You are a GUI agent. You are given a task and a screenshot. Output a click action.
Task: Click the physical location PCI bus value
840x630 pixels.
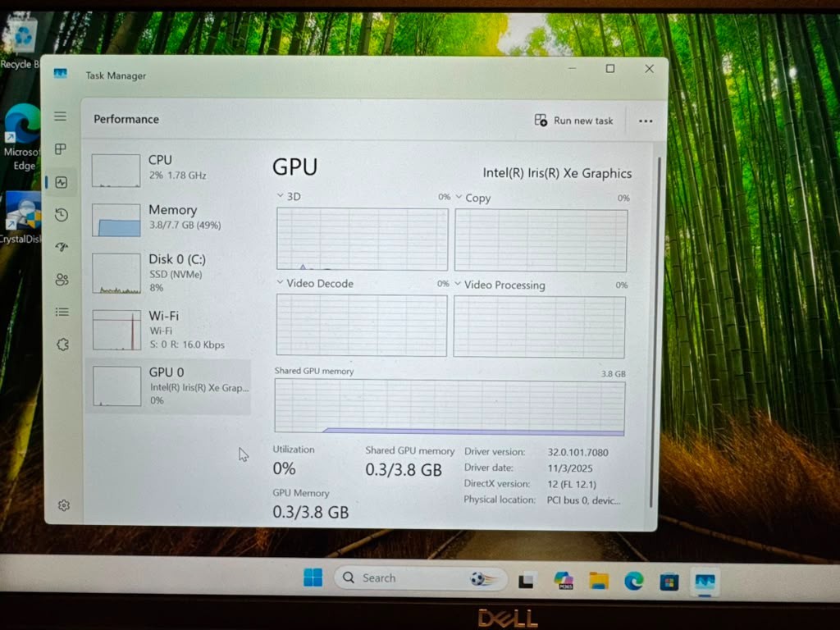[x=583, y=500]
